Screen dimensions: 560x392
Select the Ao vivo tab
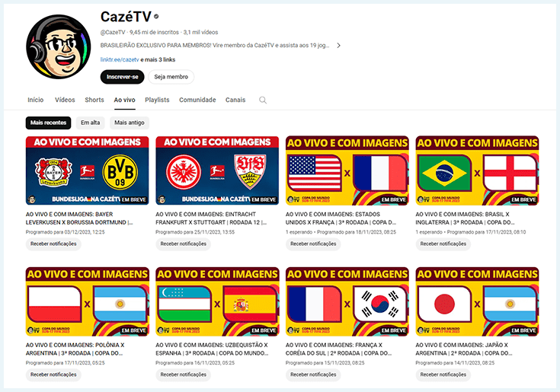[x=125, y=100]
